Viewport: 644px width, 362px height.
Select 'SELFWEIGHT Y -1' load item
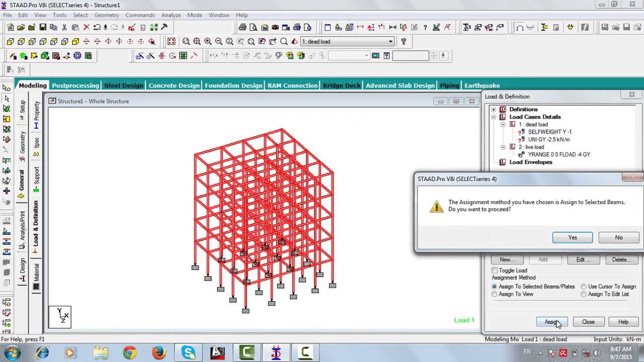tap(549, 132)
